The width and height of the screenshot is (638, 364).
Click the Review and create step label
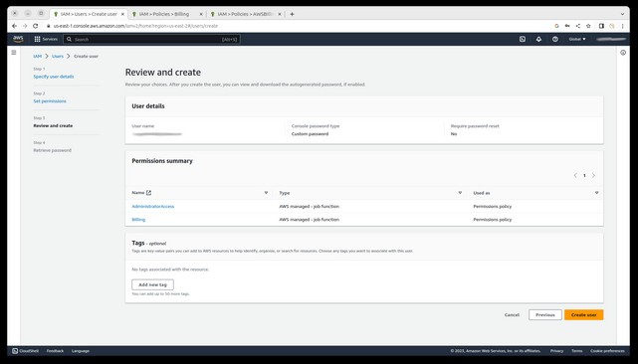point(53,125)
